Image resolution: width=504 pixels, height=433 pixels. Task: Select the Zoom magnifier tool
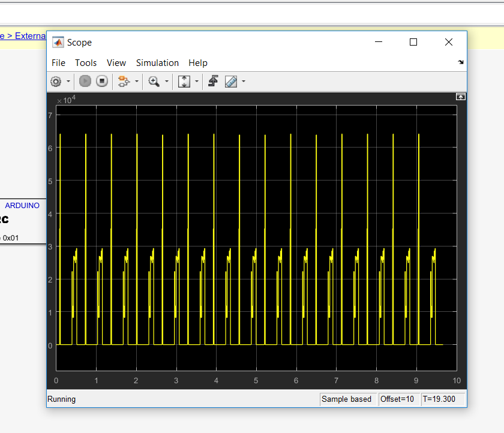(x=154, y=82)
